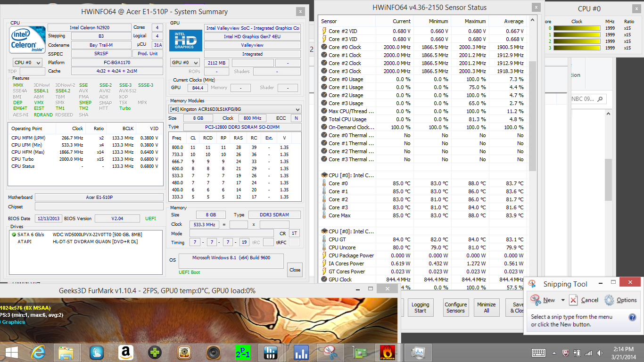Expand the Kingston memory module dropdown
The height and width of the screenshot is (362, 644).
pos(235,109)
